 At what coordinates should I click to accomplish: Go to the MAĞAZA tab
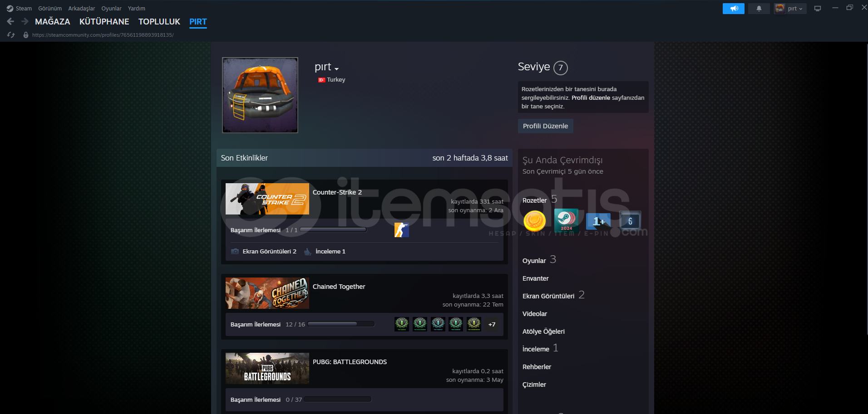pos(53,22)
